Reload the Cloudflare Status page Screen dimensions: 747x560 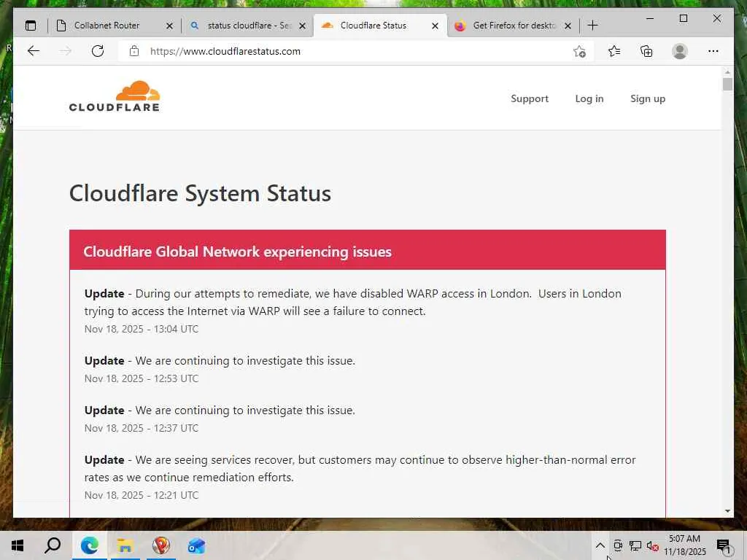pyautogui.click(x=98, y=51)
